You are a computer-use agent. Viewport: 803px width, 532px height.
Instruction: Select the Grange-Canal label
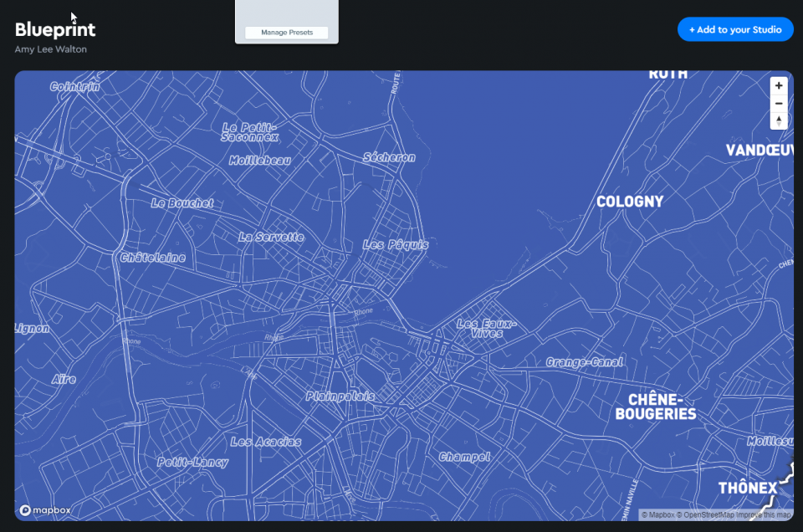(584, 361)
